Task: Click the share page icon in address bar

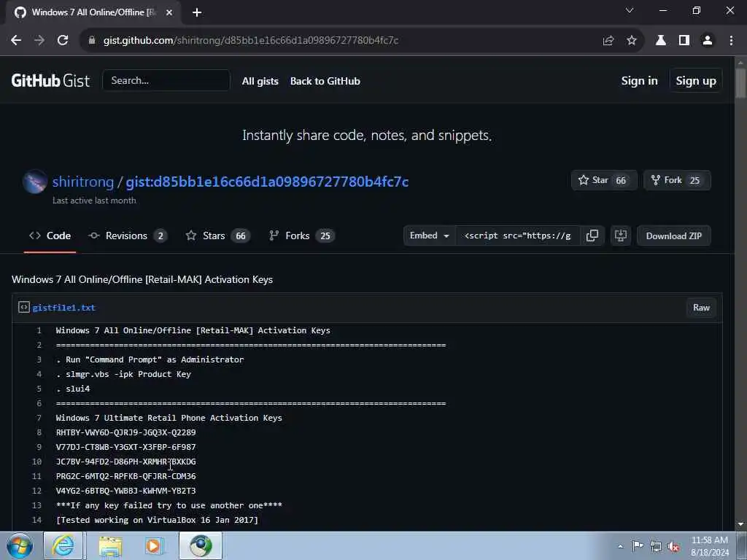Action: point(608,41)
